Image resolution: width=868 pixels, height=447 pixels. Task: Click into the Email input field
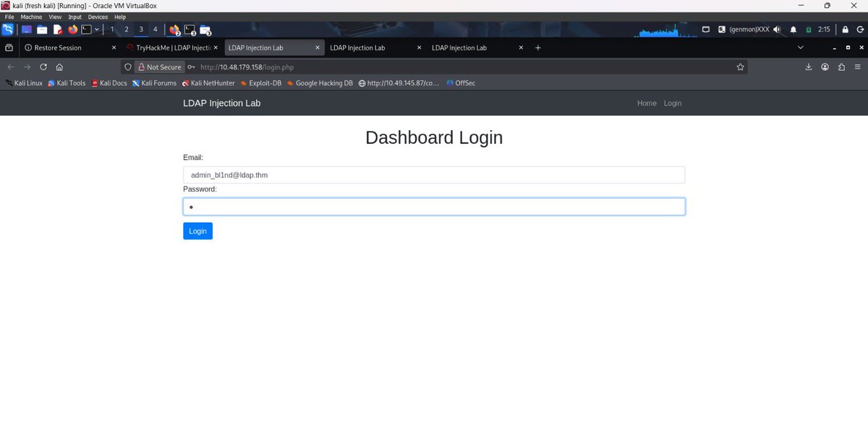tap(434, 175)
